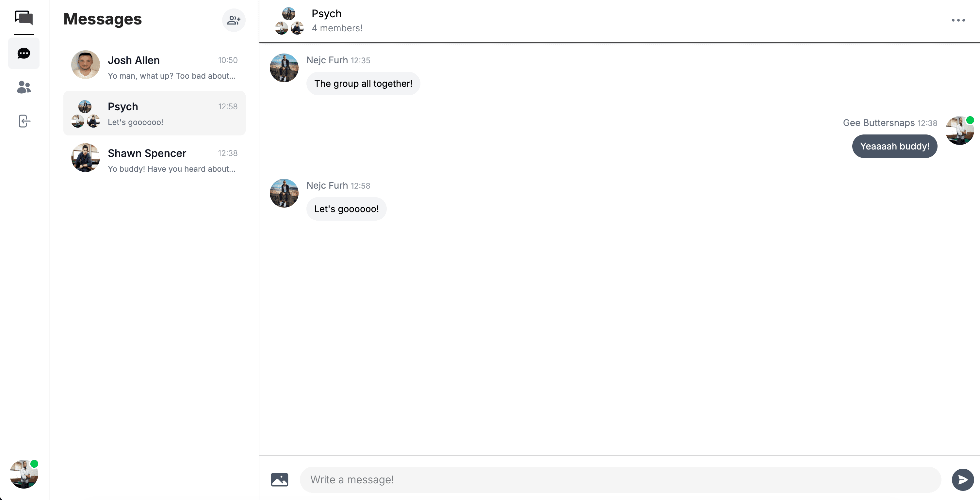The width and height of the screenshot is (980, 500).
Task: Click the "Yeaaaah buddy!" message bubble
Action: (x=894, y=146)
